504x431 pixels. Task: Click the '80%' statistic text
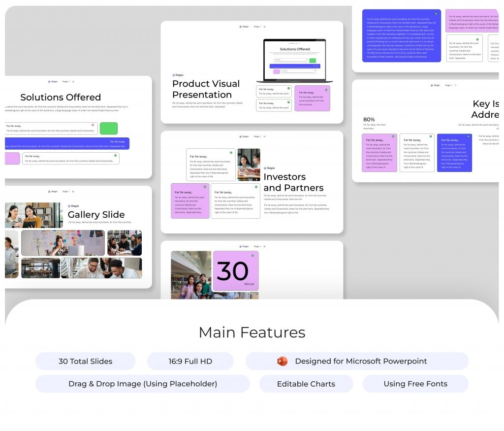click(369, 119)
